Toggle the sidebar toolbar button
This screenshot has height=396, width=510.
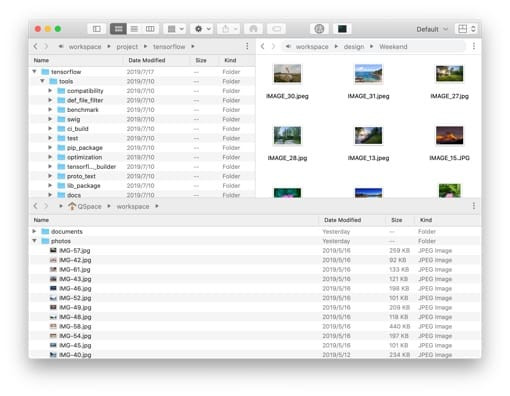click(97, 29)
